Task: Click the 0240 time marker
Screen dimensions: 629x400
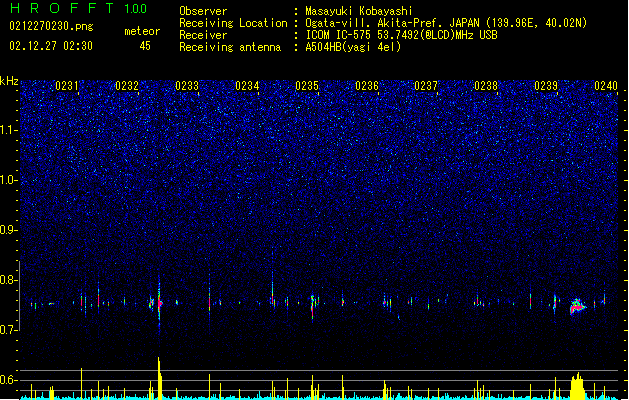Action: (x=606, y=86)
